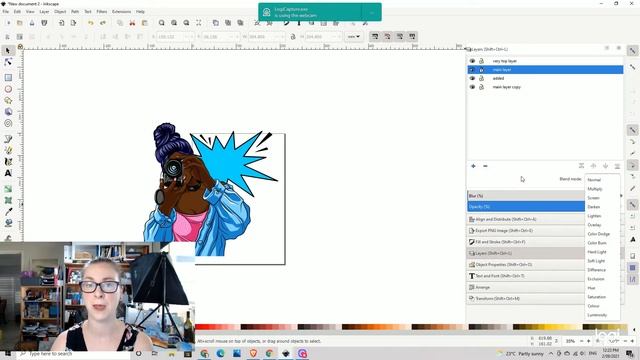Image resolution: width=640 pixels, height=360 pixels.
Task: Toggle visibility of main layer
Action: (472, 70)
